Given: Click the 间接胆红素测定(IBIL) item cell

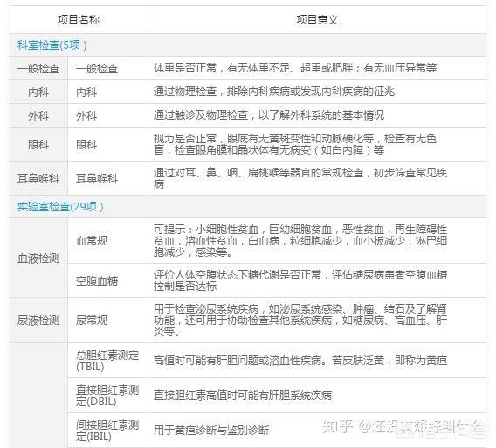Looking at the screenshot, I should [107, 431].
